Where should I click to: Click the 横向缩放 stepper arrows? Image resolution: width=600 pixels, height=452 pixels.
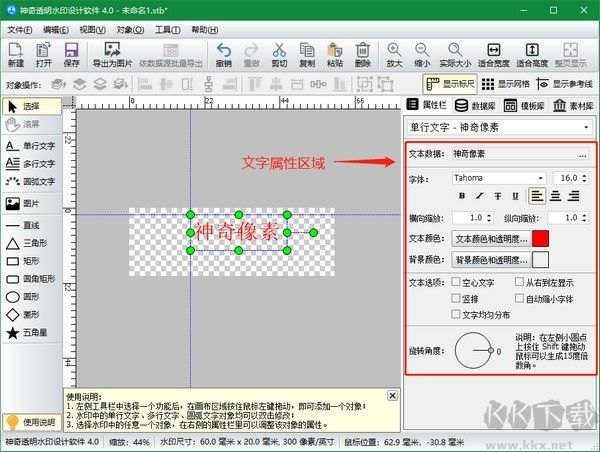[x=489, y=218]
